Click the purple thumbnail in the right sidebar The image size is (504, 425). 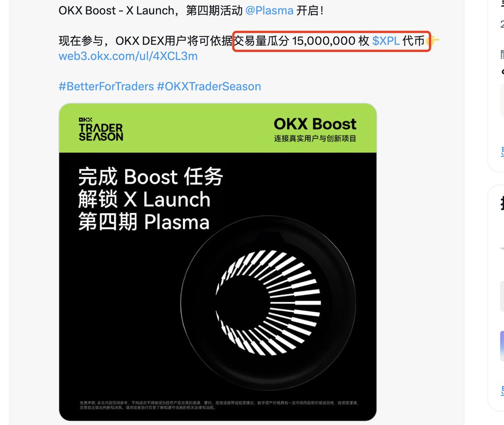coord(502,346)
